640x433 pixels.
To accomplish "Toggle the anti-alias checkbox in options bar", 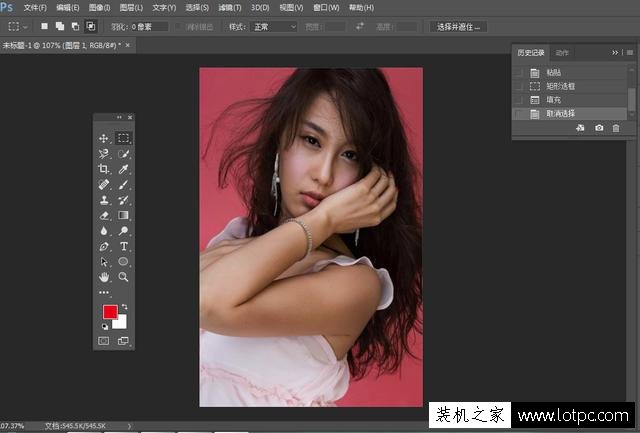I will [179, 27].
